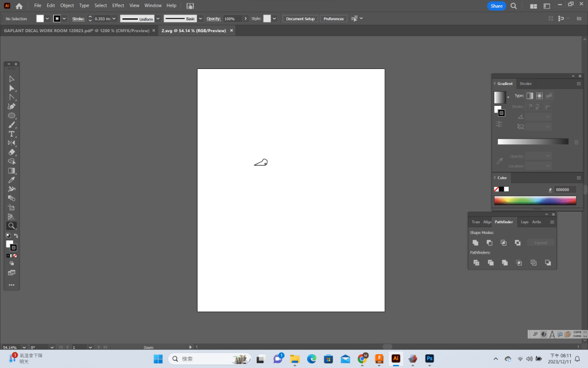Toggle Linear gradient type
The height and width of the screenshot is (368, 588).
(x=530, y=95)
